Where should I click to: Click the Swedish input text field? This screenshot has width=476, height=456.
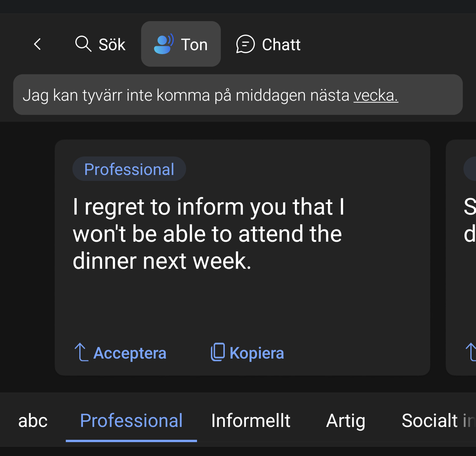click(238, 95)
